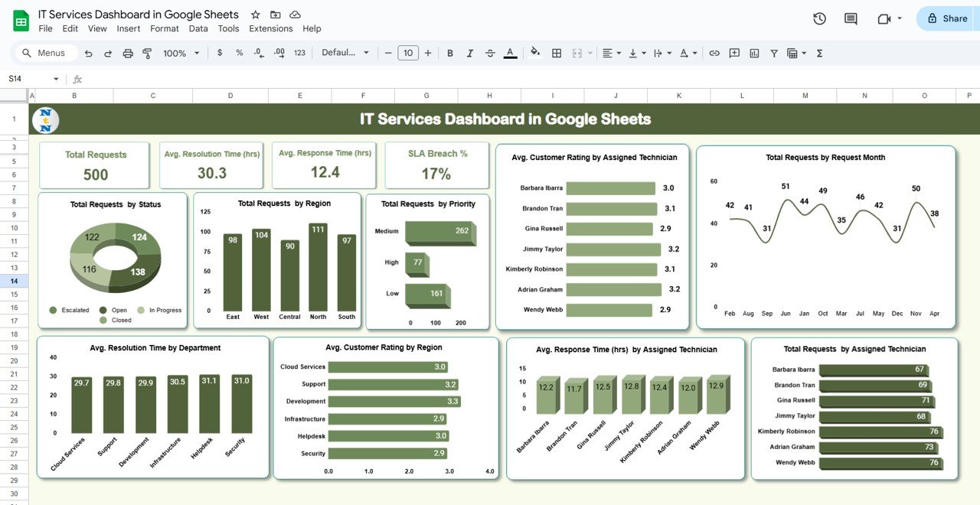Open the horizontal align dropdown
This screenshot has height=505, width=980.
click(x=611, y=53)
